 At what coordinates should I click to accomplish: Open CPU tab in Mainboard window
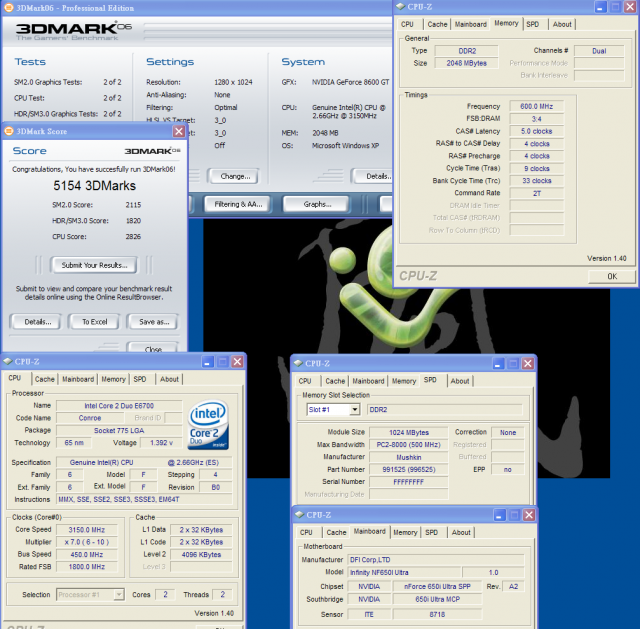(x=306, y=532)
